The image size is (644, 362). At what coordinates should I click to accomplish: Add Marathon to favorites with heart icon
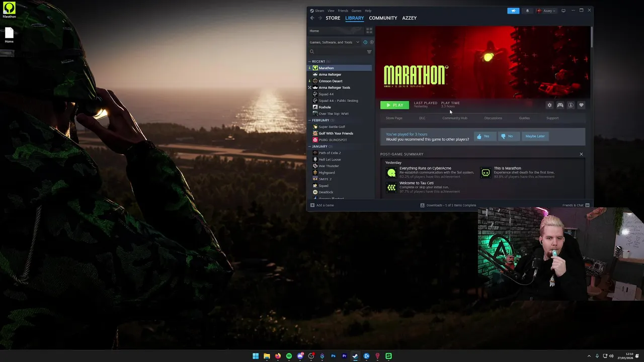581,105
